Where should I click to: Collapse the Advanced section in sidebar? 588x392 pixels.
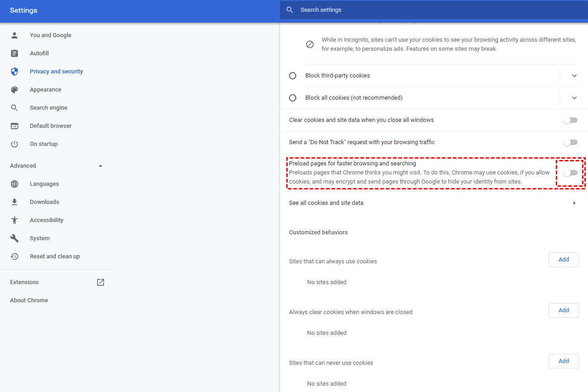click(x=101, y=166)
